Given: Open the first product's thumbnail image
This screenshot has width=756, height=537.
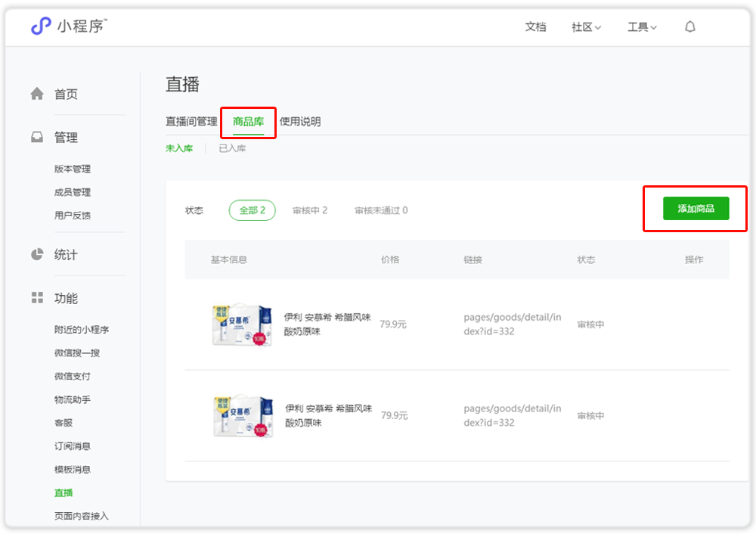Looking at the screenshot, I should pyautogui.click(x=242, y=324).
